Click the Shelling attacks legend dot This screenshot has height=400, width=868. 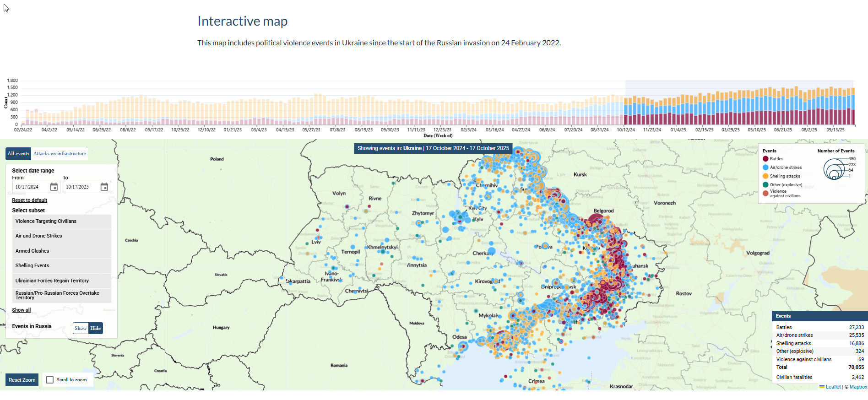coord(765,176)
